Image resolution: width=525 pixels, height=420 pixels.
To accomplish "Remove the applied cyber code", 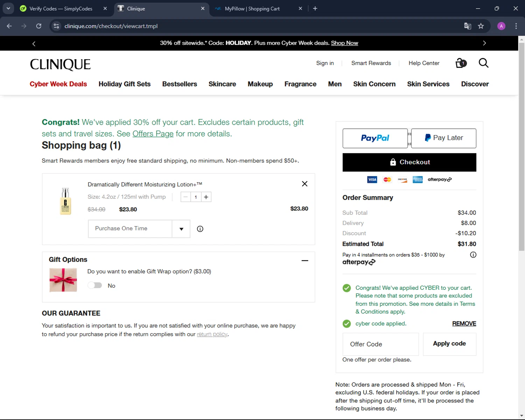I will pos(464,323).
